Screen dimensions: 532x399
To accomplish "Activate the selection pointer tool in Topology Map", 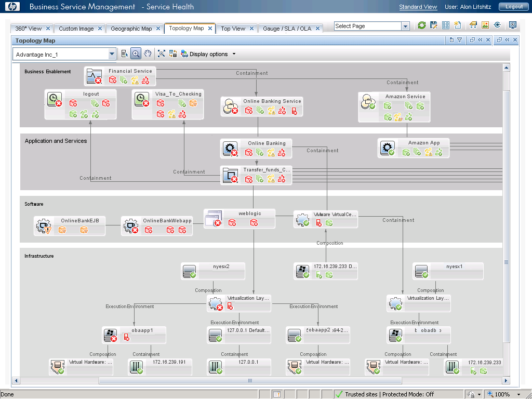I will click(124, 54).
